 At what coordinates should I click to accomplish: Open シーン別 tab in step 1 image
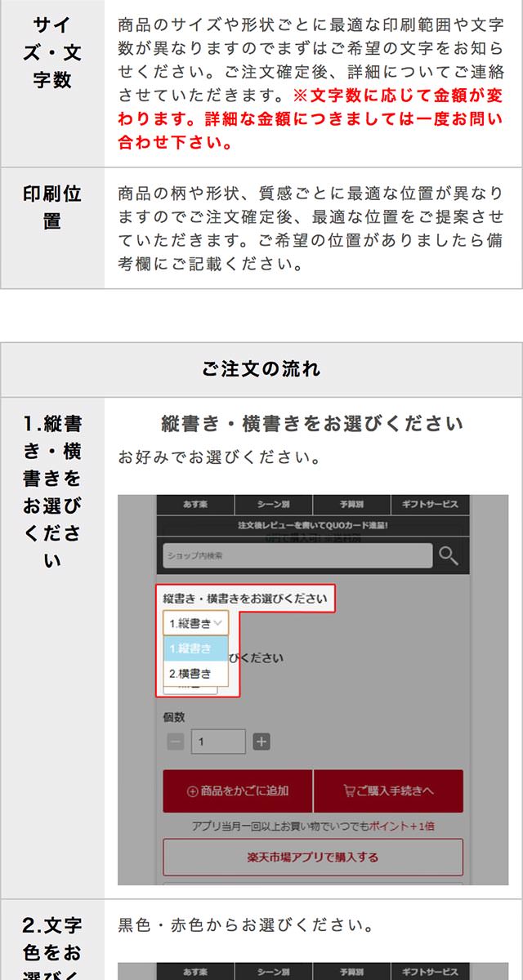tap(274, 505)
